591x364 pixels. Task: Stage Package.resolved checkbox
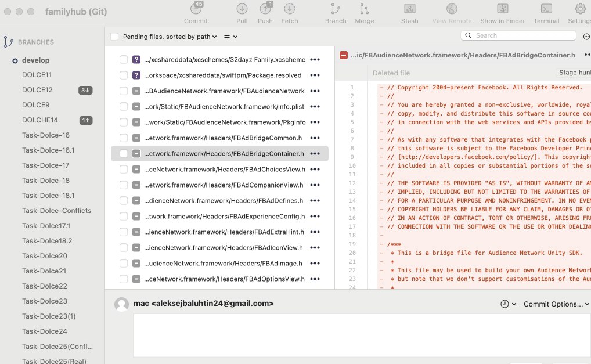coord(124,75)
